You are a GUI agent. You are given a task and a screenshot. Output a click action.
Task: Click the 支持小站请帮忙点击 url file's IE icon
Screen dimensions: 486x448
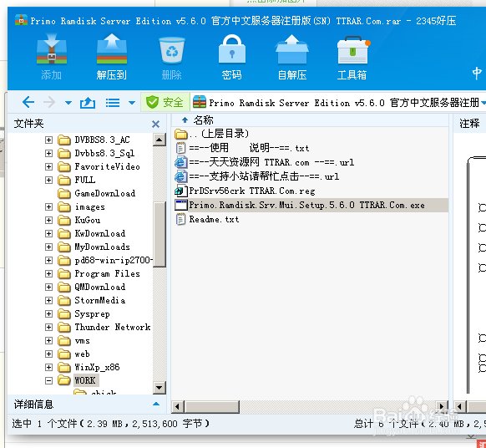(180, 176)
